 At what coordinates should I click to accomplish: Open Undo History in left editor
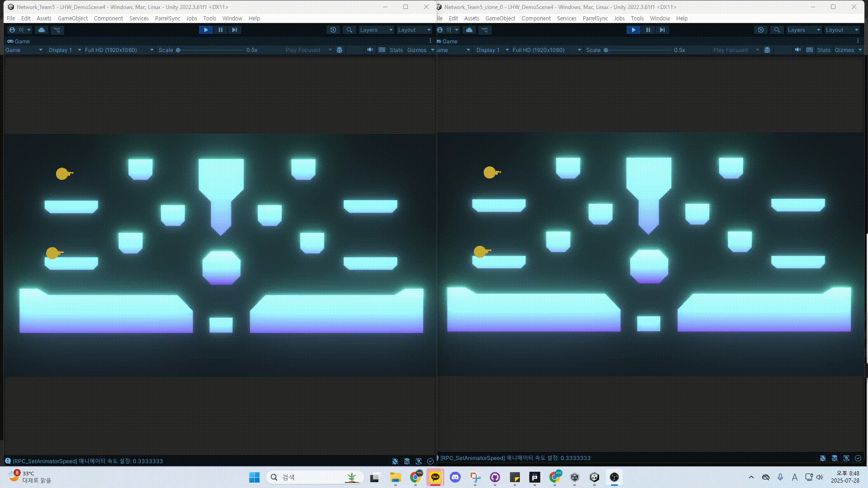click(333, 30)
